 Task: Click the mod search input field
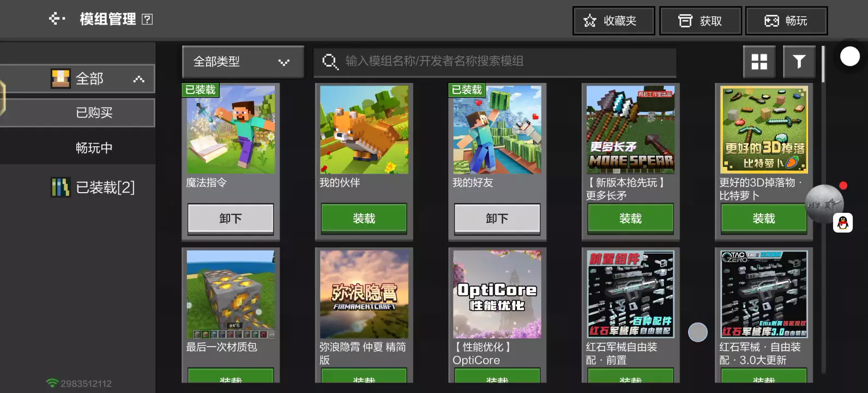495,61
